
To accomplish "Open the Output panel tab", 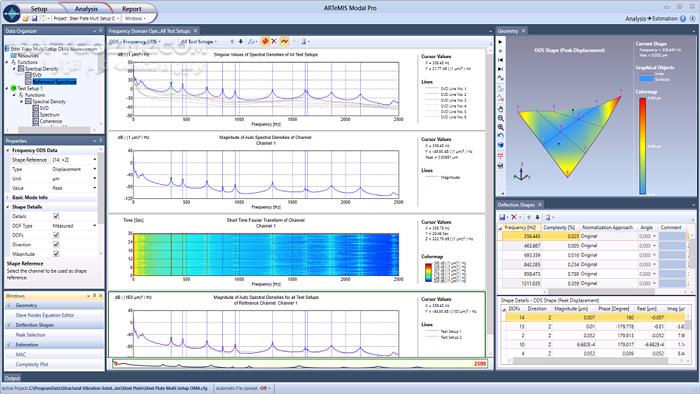I will point(12,378).
